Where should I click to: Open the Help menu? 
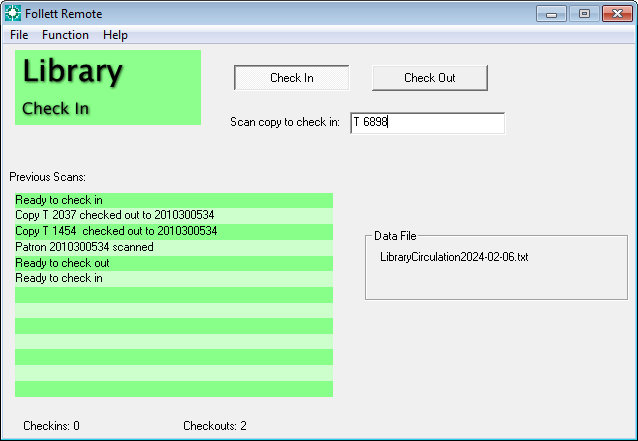pyautogui.click(x=115, y=35)
